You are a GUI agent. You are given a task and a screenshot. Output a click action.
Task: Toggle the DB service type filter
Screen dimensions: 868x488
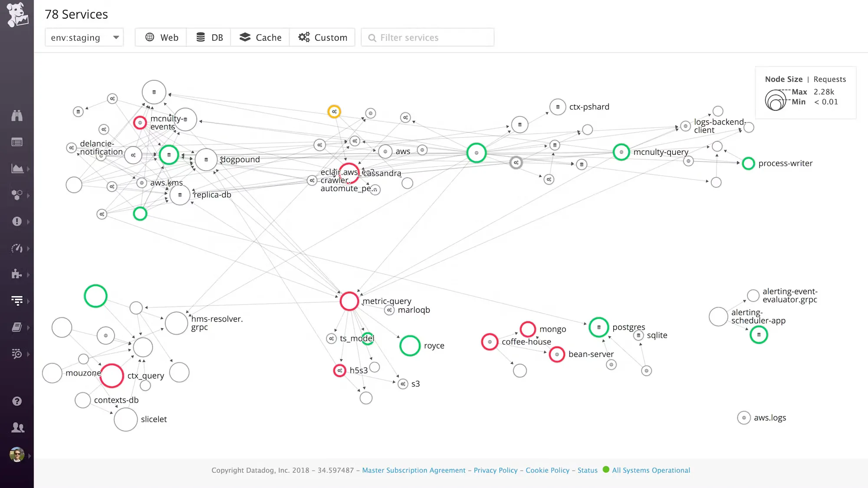209,37
